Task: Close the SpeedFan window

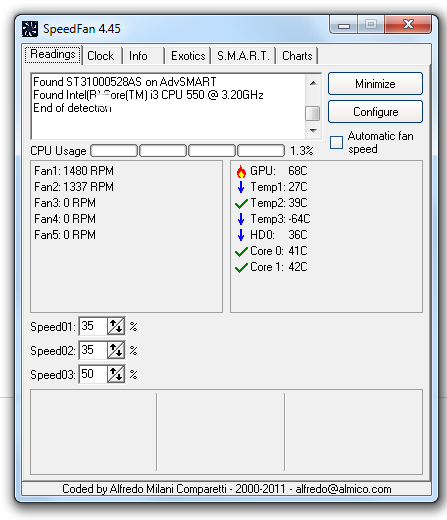Action: [408, 24]
